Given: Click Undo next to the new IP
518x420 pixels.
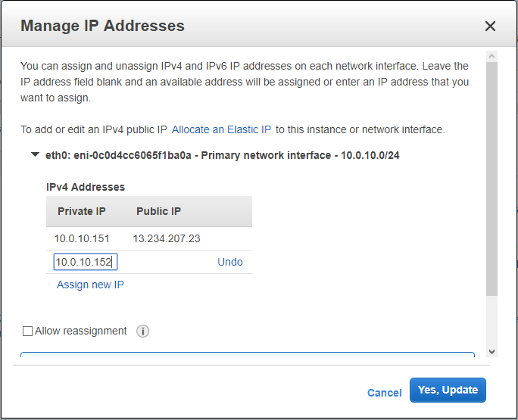Looking at the screenshot, I should pos(230,262).
